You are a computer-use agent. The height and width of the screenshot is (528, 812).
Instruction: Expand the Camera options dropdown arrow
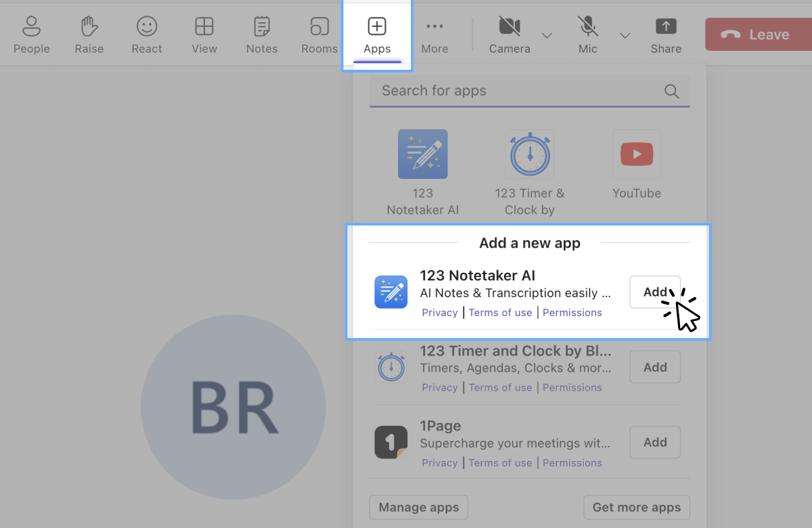pos(547,35)
